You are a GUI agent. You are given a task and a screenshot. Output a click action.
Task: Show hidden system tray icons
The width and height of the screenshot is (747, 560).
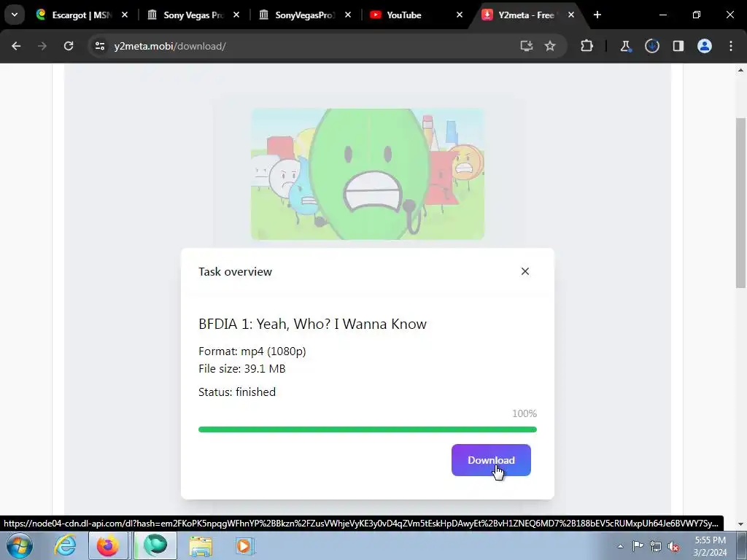click(x=620, y=547)
